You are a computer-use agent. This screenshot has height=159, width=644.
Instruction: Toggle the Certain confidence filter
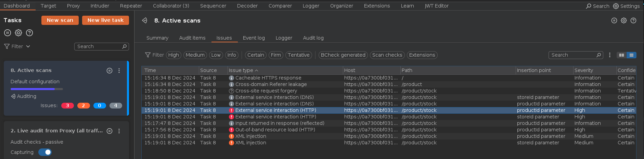coord(256,55)
